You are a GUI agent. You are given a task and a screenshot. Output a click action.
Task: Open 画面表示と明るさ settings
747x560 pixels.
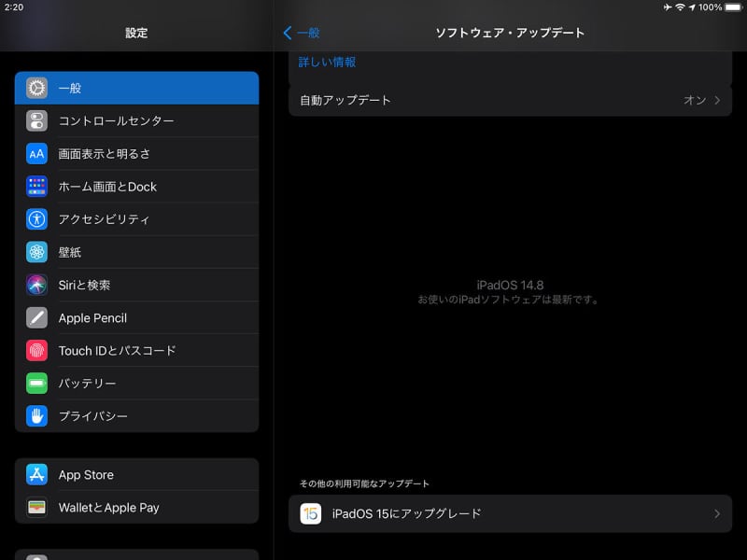tap(136, 154)
